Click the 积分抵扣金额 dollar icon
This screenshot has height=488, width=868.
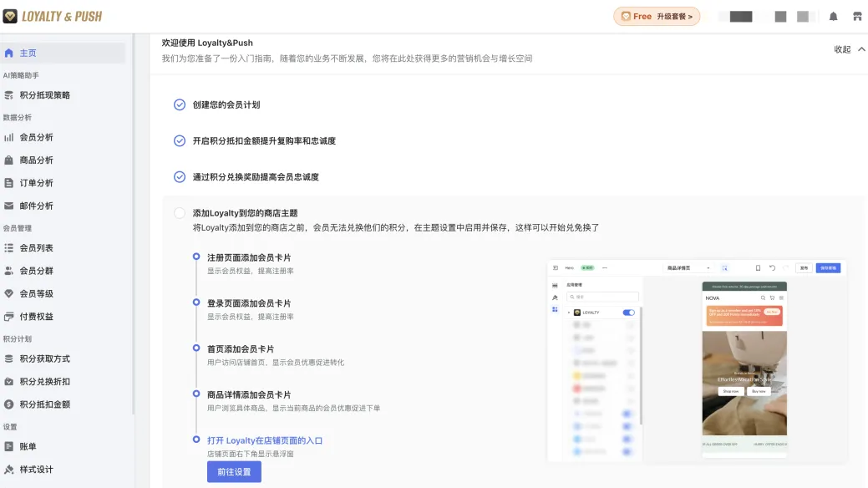click(x=9, y=404)
